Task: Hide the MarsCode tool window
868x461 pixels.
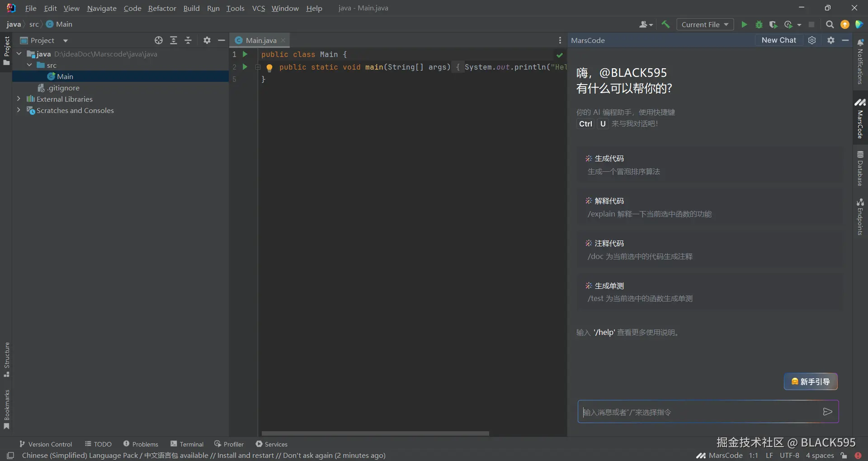Action: click(x=845, y=40)
